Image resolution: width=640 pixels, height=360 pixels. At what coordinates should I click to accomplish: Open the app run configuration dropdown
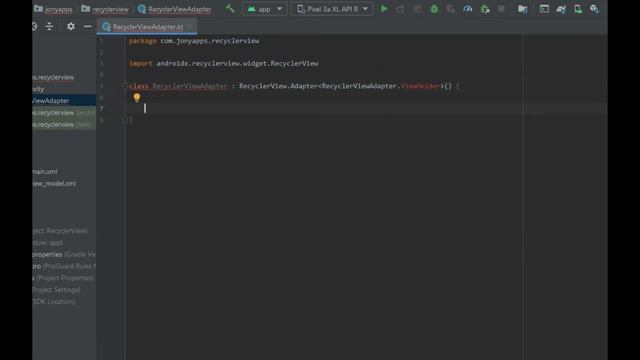tap(264, 9)
